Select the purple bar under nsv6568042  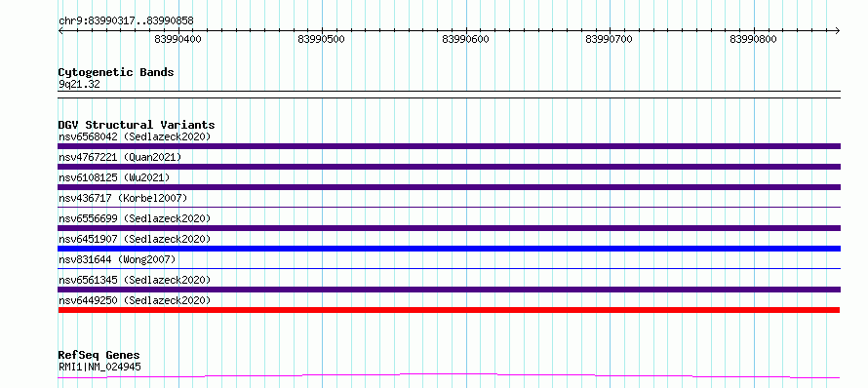[x=449, y=146]
